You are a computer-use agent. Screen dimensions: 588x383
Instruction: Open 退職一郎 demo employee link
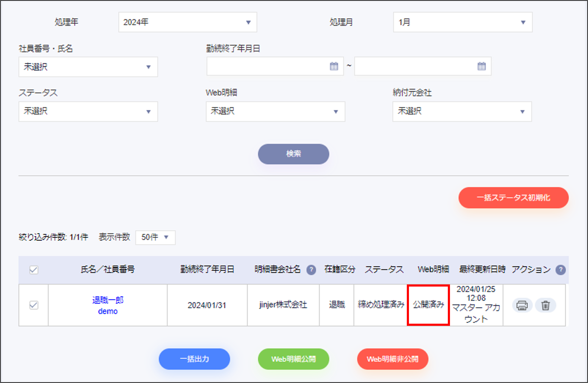pos(108,300)
